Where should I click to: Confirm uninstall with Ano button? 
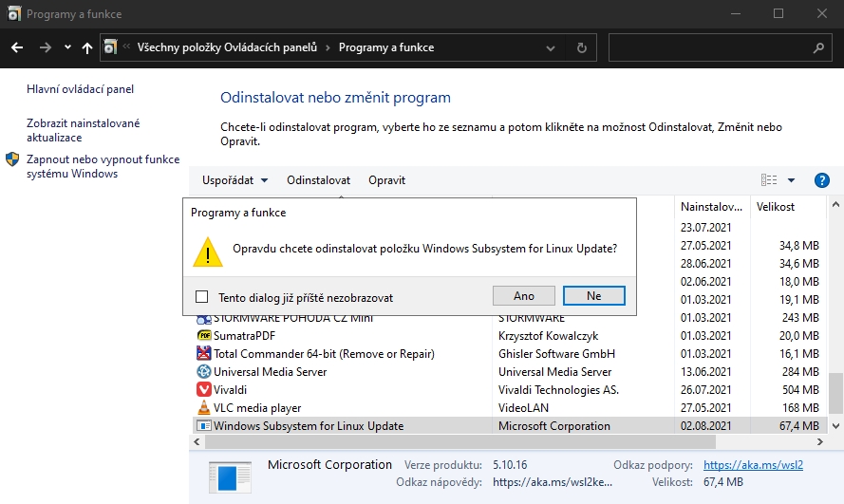pos(524,296)
